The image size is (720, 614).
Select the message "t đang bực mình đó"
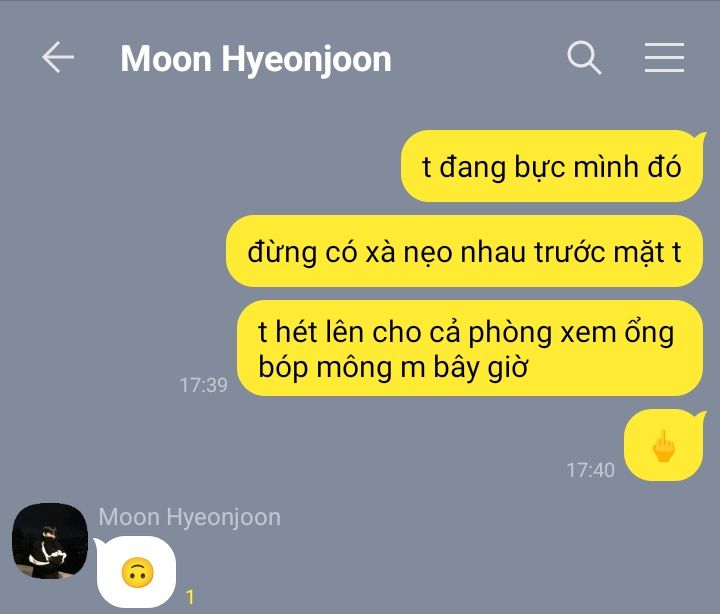coord(552,166)
